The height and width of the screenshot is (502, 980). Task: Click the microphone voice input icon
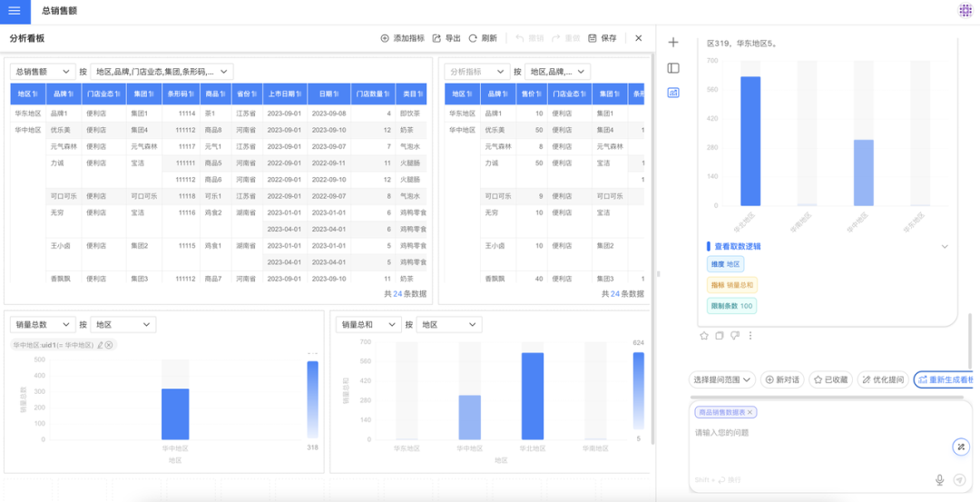[939, 479]
